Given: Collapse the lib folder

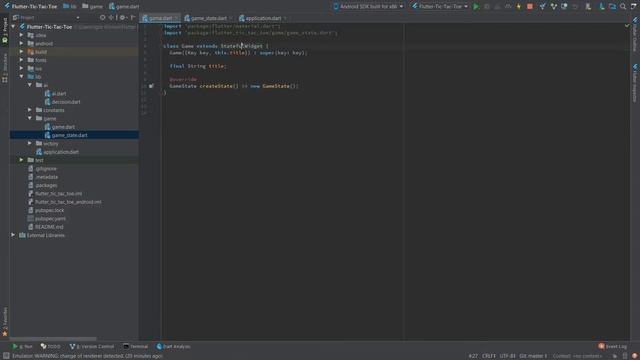Looking at the screenshot, I should coord(22,77).
